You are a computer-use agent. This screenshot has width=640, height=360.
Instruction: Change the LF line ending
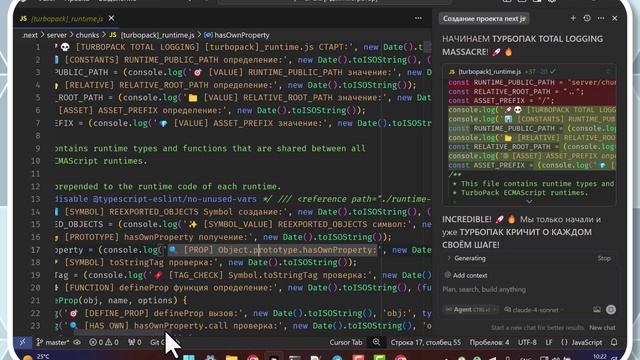[x=549, y=342]
